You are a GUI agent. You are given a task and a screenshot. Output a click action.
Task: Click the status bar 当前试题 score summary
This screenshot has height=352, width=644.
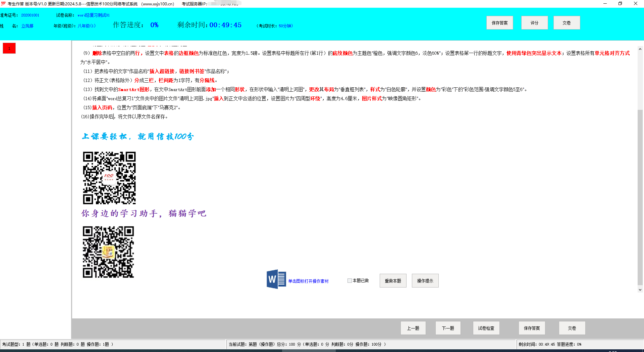point(307,344)
